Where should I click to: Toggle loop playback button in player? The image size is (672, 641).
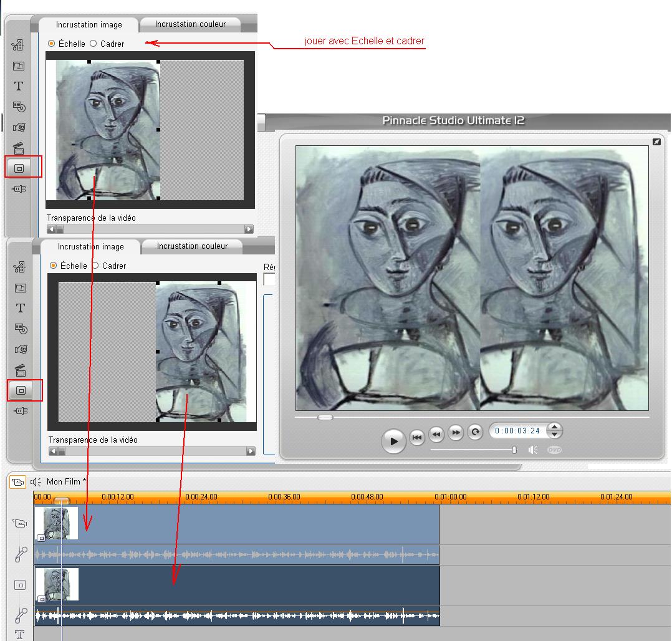[475, 431]
